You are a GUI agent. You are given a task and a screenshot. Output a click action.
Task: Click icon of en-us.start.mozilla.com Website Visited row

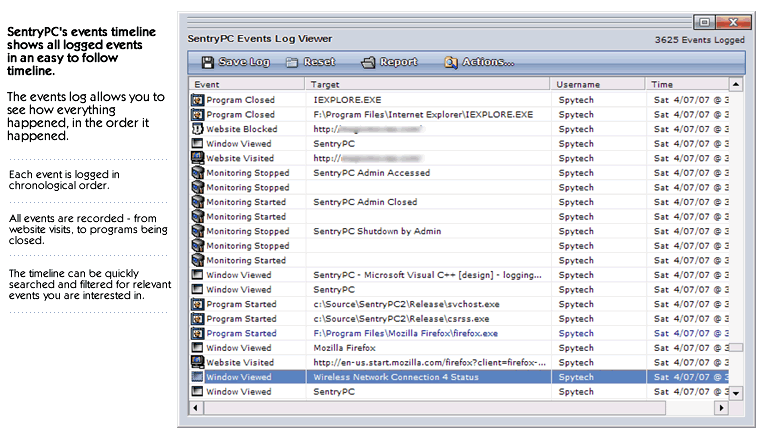coord(197,362)
